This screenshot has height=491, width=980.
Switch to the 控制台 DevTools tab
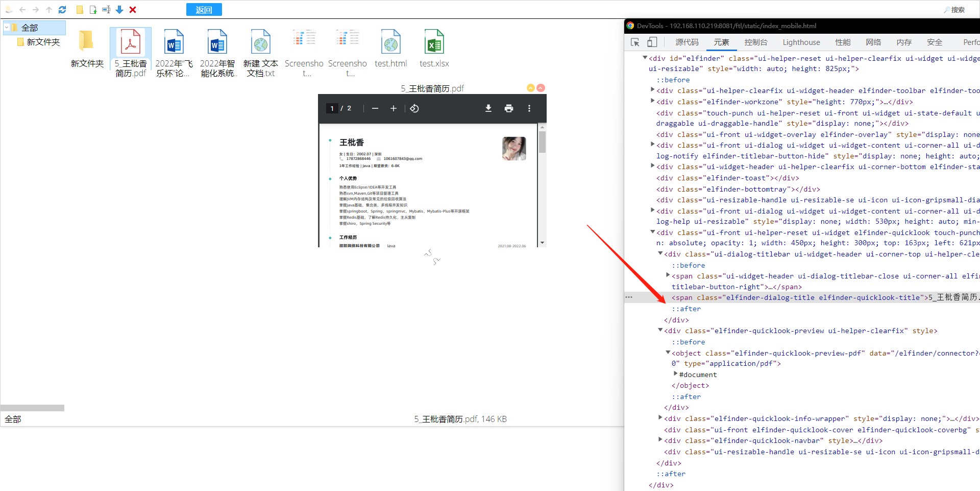pyautogui.click(x=756, y=42)
